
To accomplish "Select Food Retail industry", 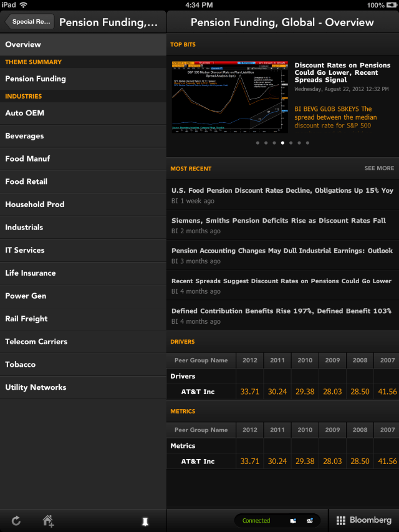I will coord(83,181).
